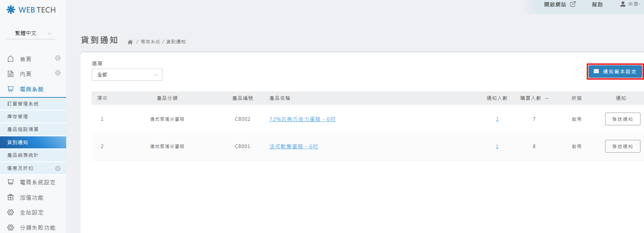Click the home icon in the breadcrumb
The height and width of the screenshot is (233, 644).
click(130, 42)
